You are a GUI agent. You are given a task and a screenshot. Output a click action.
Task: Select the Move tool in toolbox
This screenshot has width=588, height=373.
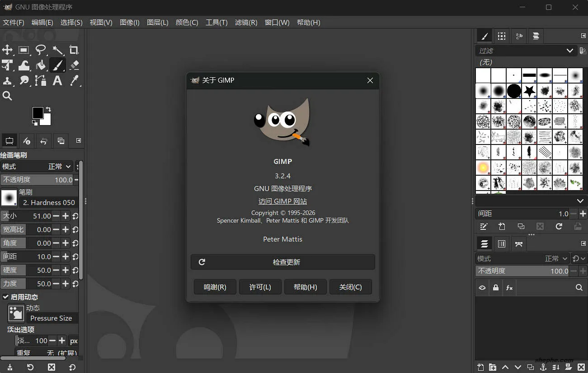pyautogui.click(x=7, y=50)
